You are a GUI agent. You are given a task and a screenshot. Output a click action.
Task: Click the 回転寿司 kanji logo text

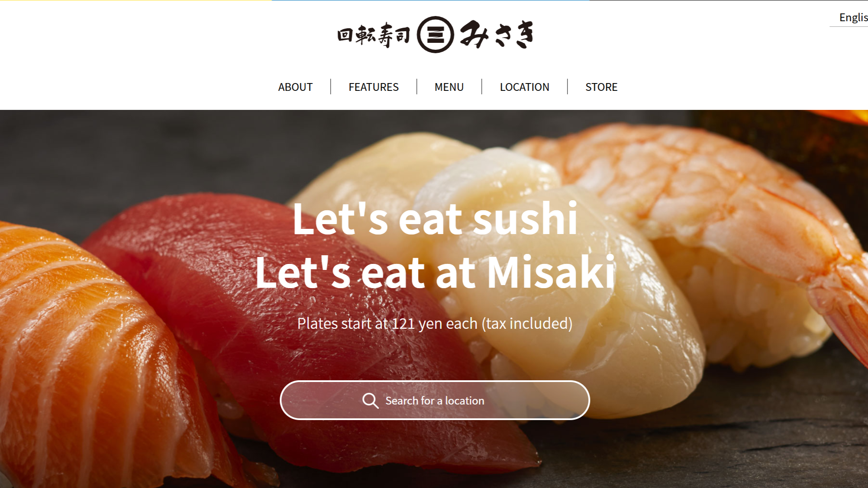[x=374, y=35]
